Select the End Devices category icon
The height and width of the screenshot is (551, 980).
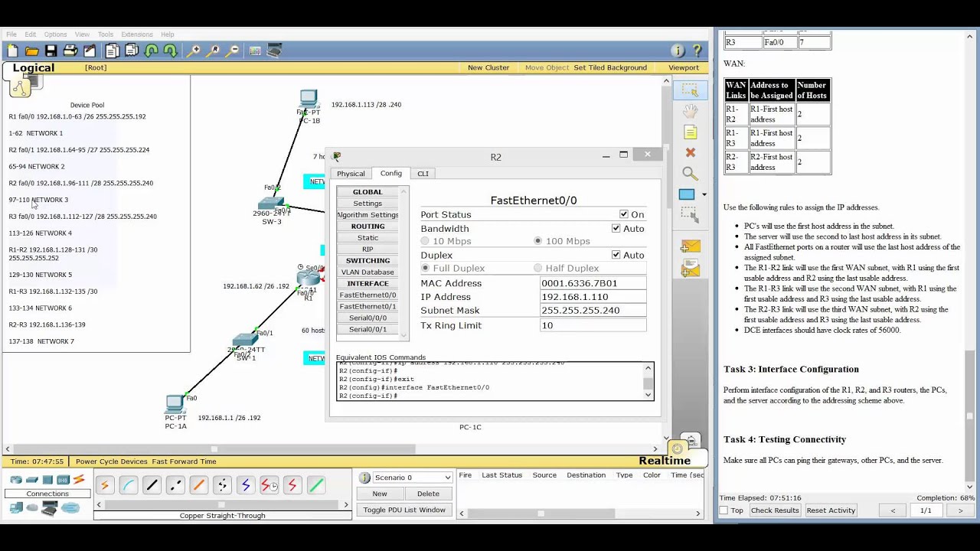16,508
